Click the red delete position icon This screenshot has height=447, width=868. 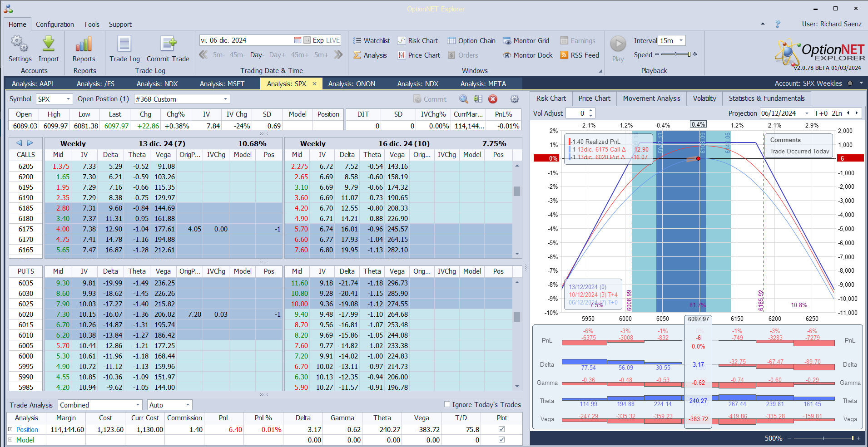(493, 99)
